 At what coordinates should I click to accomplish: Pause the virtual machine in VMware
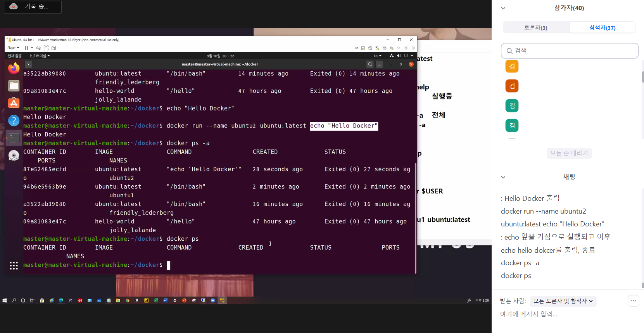(x=26, y=48)
